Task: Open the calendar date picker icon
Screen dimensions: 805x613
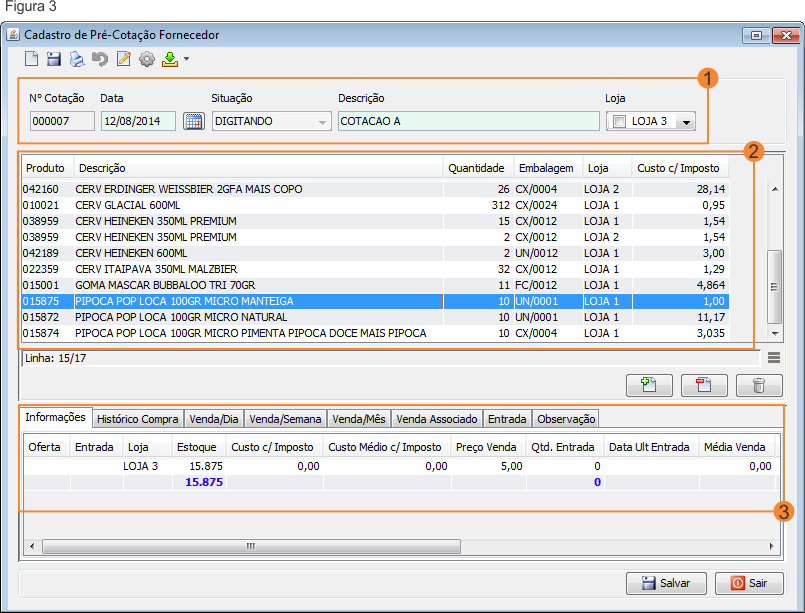Action: click(194, 121)
